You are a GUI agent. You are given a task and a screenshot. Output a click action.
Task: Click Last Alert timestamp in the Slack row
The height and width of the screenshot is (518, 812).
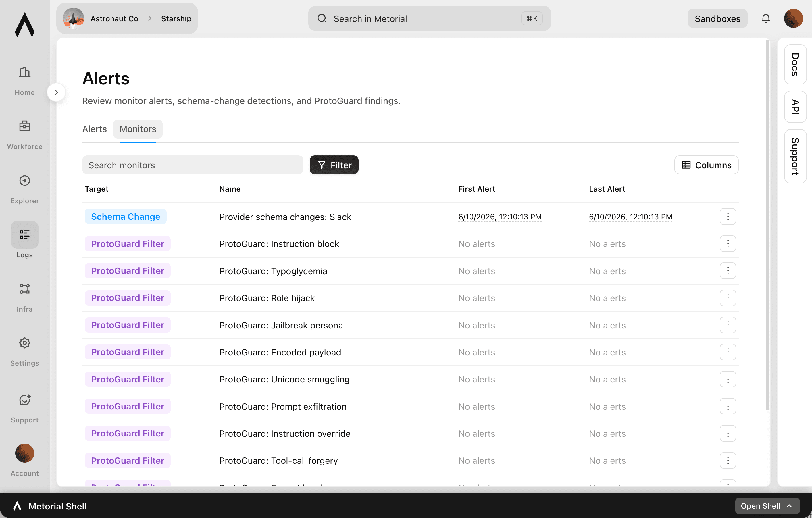click(630, 217)
